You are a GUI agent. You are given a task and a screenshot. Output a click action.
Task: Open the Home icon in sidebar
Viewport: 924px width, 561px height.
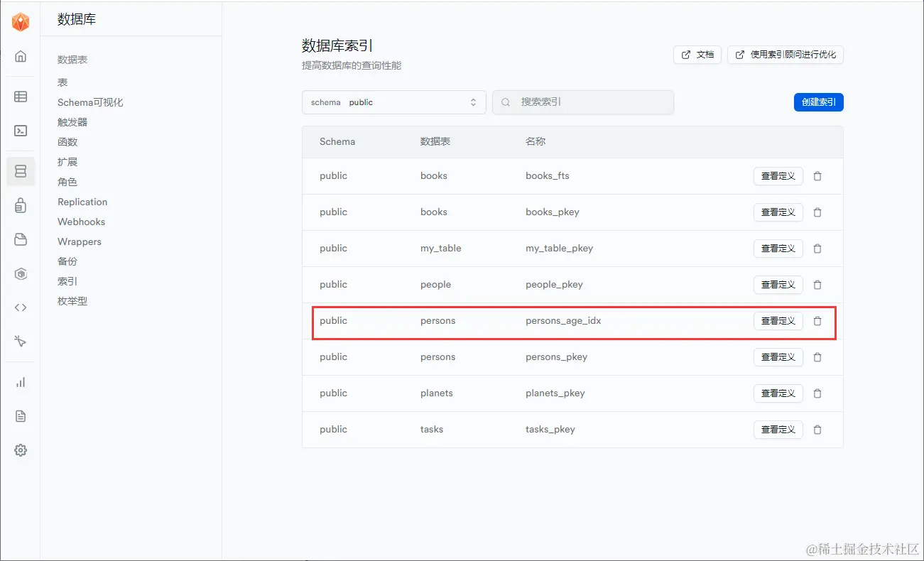[x=21, y=56]
